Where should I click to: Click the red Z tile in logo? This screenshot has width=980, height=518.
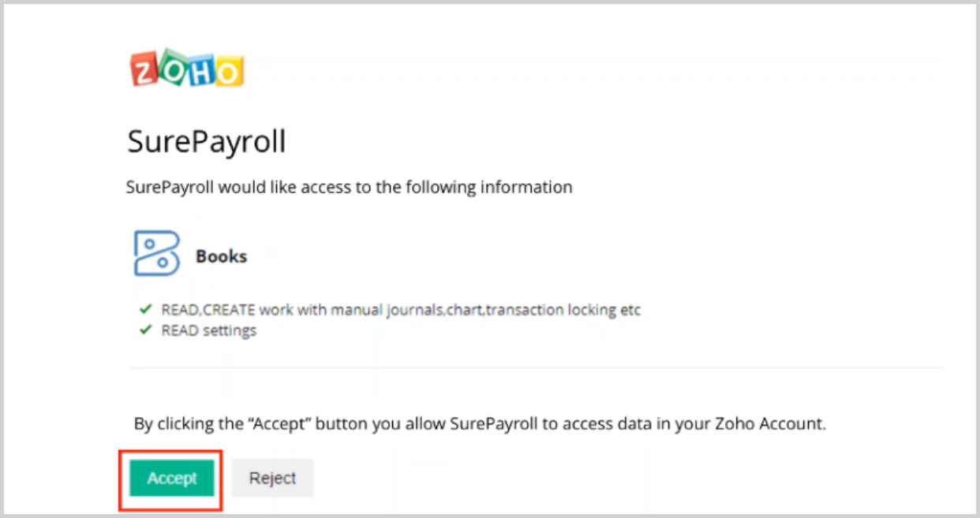pos(144,71)
